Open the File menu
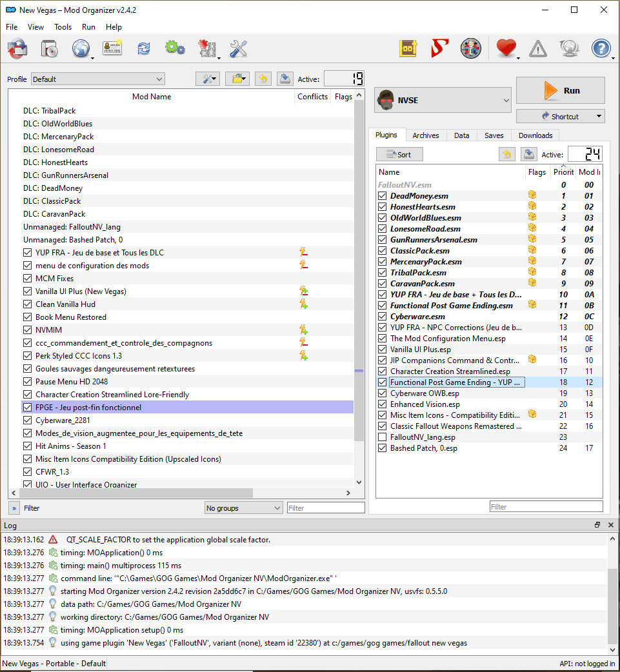 tap(12, 27)
